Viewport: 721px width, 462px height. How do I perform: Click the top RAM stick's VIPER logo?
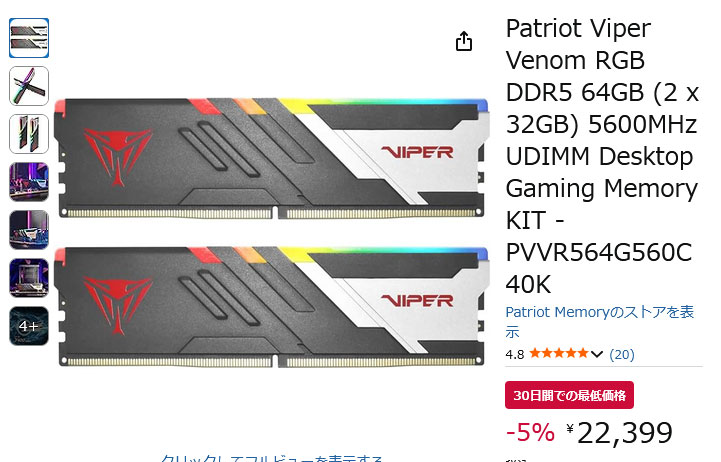coord(417,152)
